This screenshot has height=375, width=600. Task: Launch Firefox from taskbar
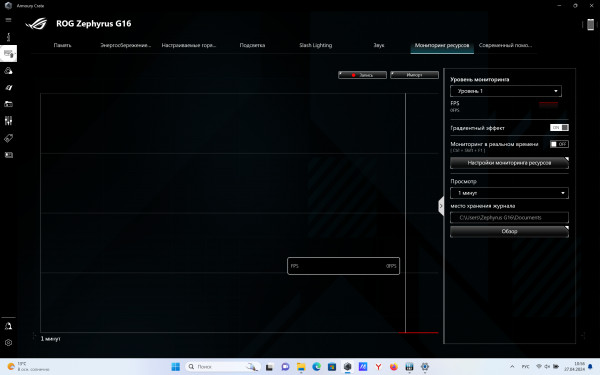(x=394, y=367)
